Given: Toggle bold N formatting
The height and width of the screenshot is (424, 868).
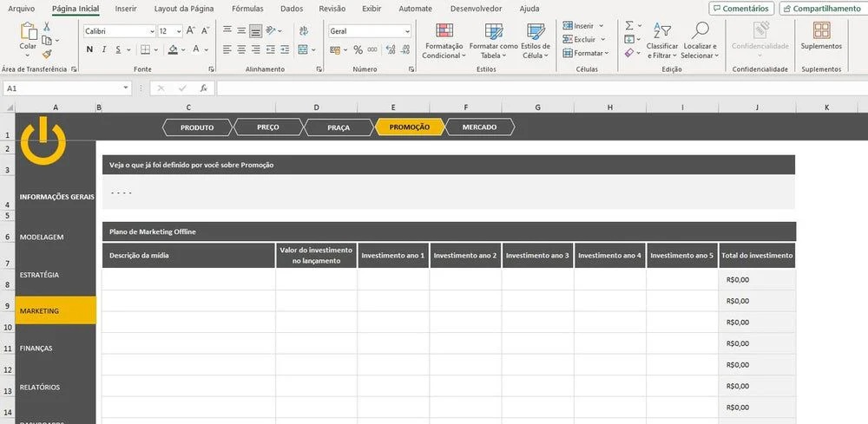Looking at the screenshot, I should [x=89, y=49].
